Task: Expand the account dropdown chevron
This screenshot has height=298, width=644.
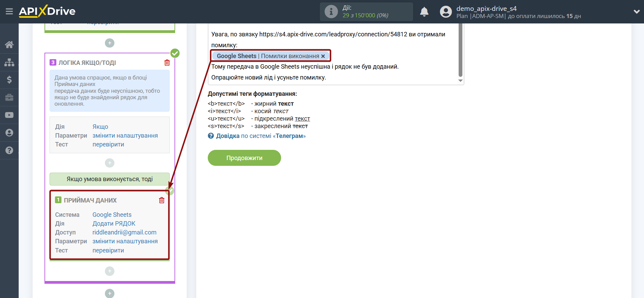Action: [637, 12]
